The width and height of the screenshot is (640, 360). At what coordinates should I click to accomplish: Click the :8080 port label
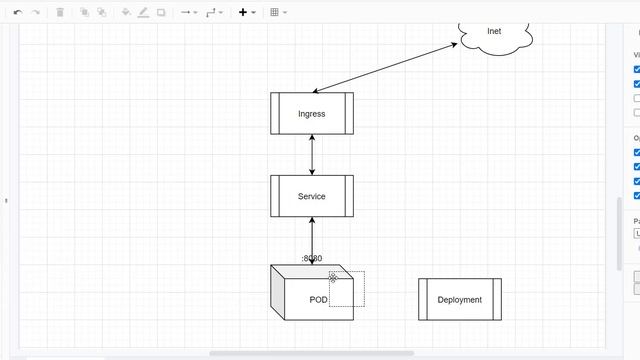pyautogui.click(x=312, y=258)
